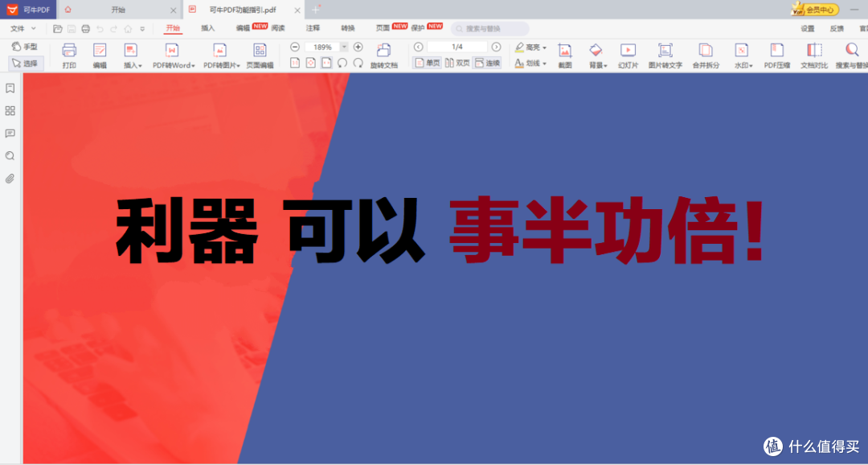Open the 图片转文字 OCR tool
Image resolution: width=868 pixels, height=465 pixels.
(665, 56)
